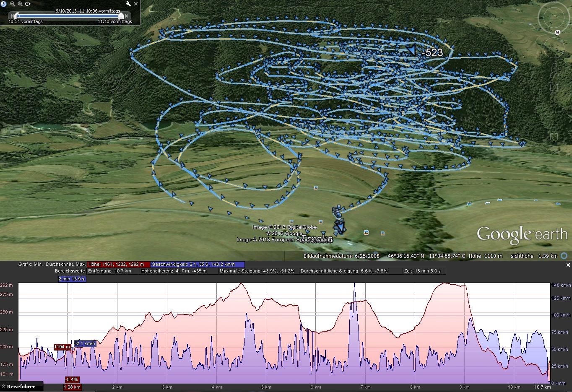Close the elevation profile panel
The width and height of the screenshot is (572, 392).
[568, 265]
